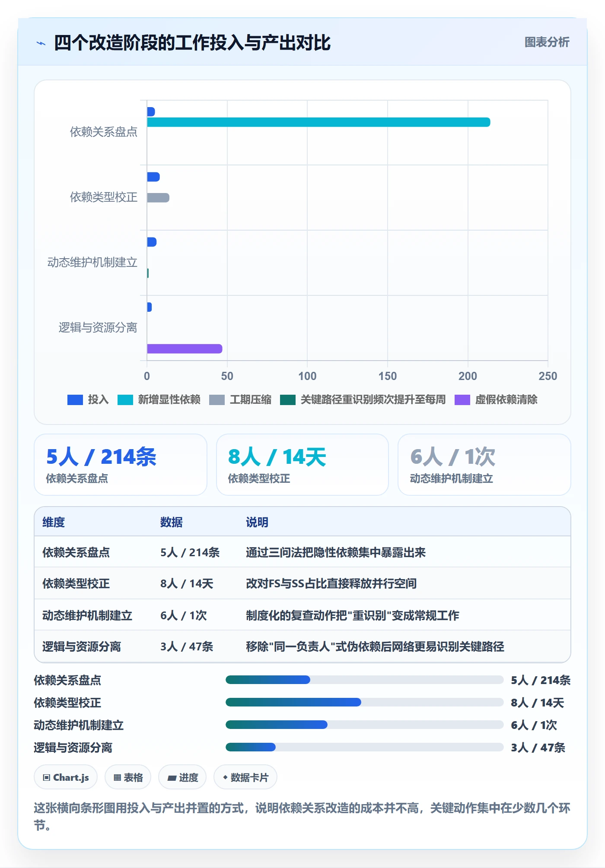The image size is (605, 868).
Task: Click the gray 工期压缩 color swatch
Action: [x=217, y=400]
